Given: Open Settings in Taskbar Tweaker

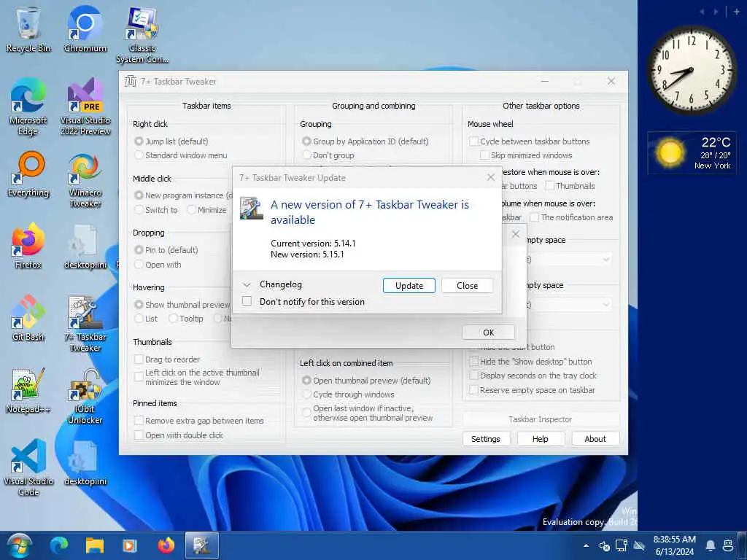Looking at the screenshot, I should click(485, 438).
